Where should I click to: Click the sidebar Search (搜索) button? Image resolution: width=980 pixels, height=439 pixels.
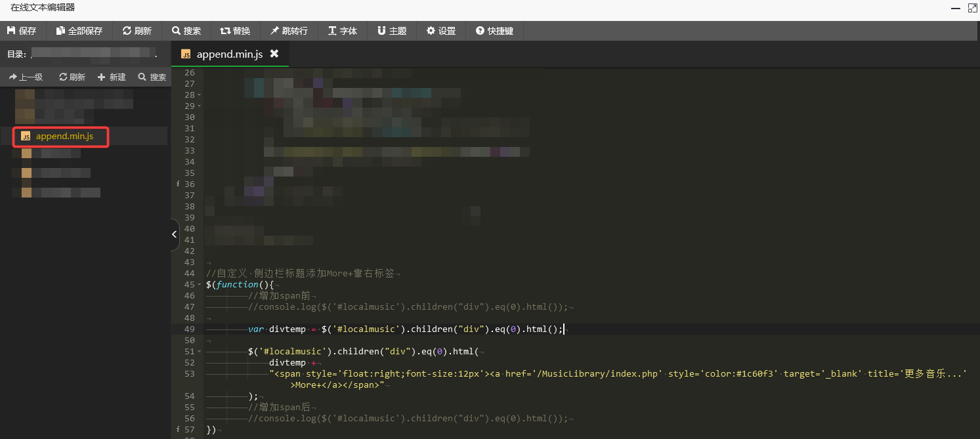(x=152, y=77)
